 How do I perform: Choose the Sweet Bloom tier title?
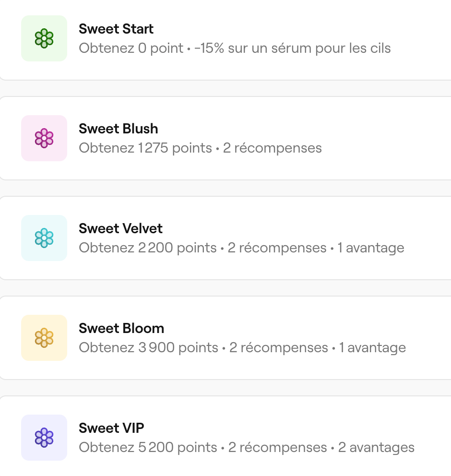[x=121, y=328]
